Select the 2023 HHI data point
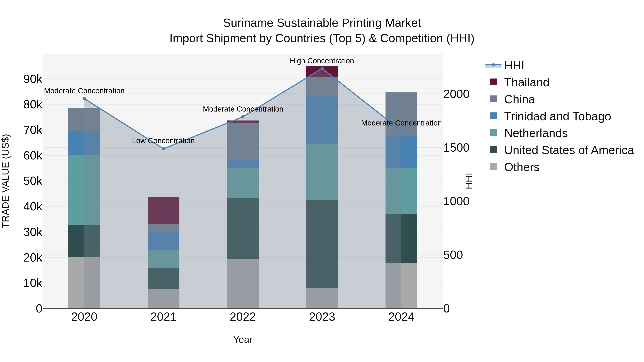The width and height of the screenshot is (644, 362). point(322,68)
